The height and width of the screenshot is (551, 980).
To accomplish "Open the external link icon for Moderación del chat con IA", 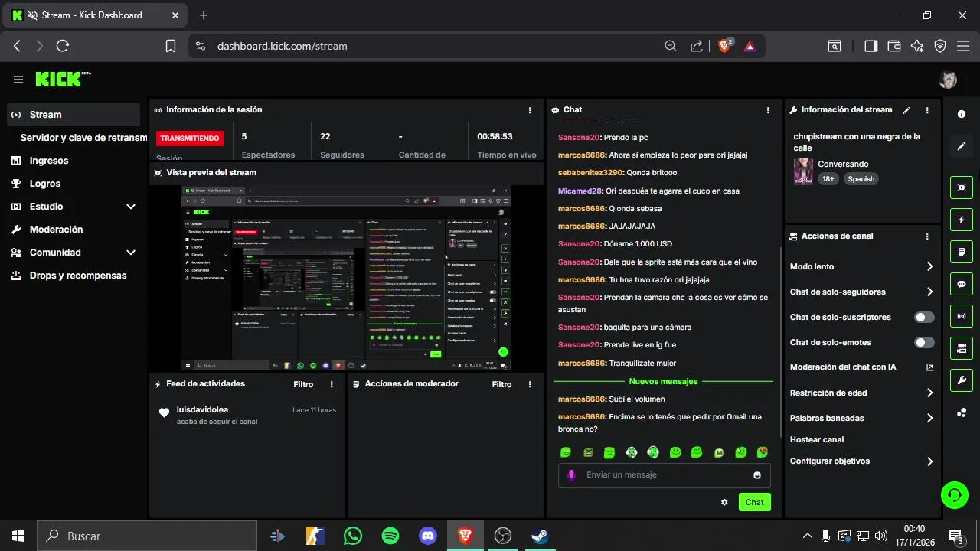I will pos(930,367).
